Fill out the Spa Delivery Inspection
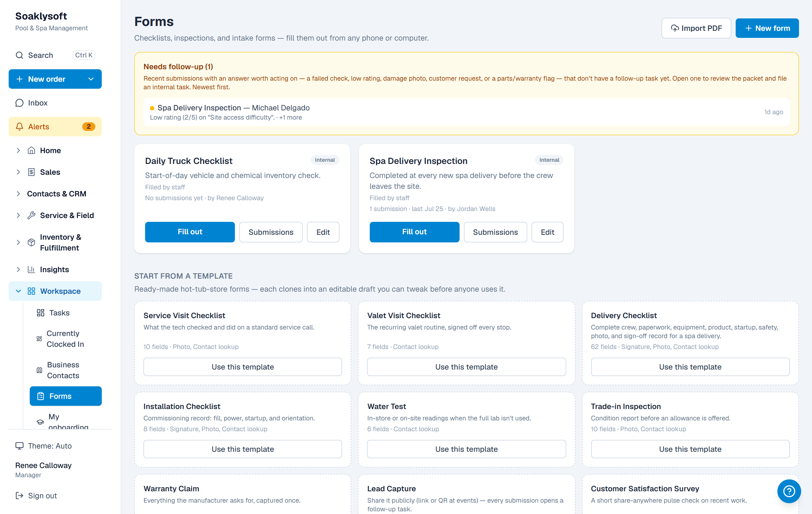The image size is (812, 514). click(x=414, y=232)
